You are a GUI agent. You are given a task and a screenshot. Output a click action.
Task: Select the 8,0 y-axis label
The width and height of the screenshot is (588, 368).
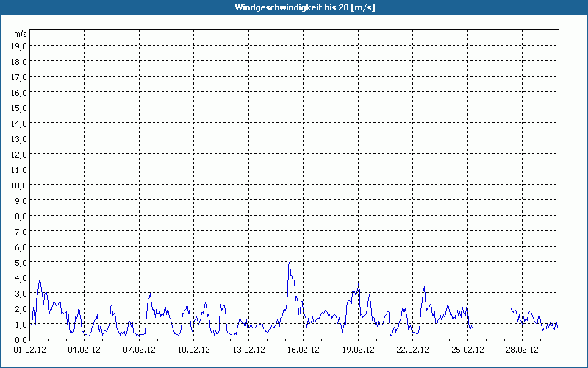21,216
